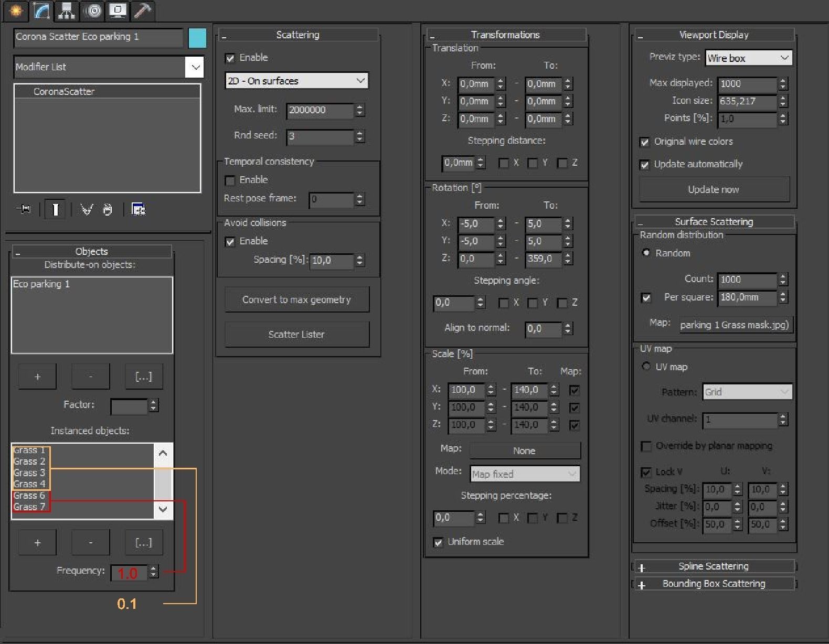Click instanced objects list scroll up arrow
829x644 pixels.
[163, 453]
